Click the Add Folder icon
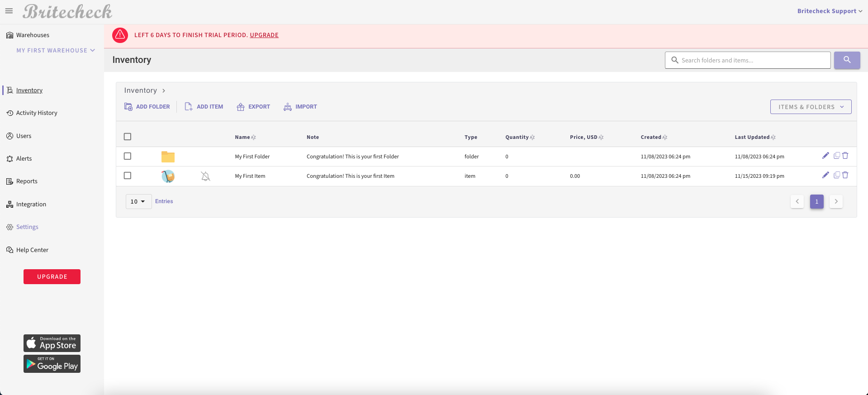 tap(128, 107)
